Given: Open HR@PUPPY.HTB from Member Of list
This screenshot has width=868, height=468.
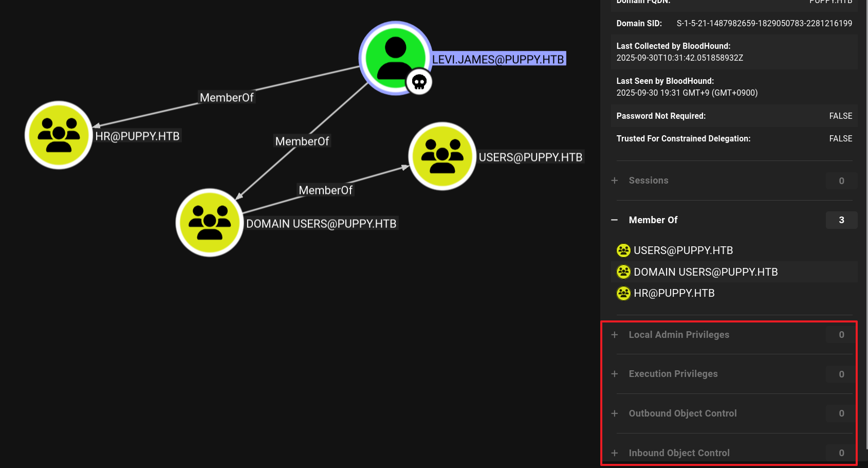Looking at the screenshot, I should point(674,294).
